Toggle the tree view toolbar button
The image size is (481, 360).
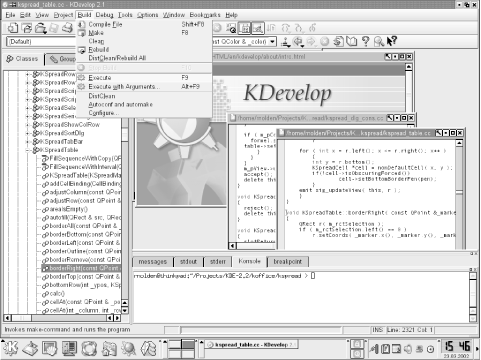click(x=244, y=28)
